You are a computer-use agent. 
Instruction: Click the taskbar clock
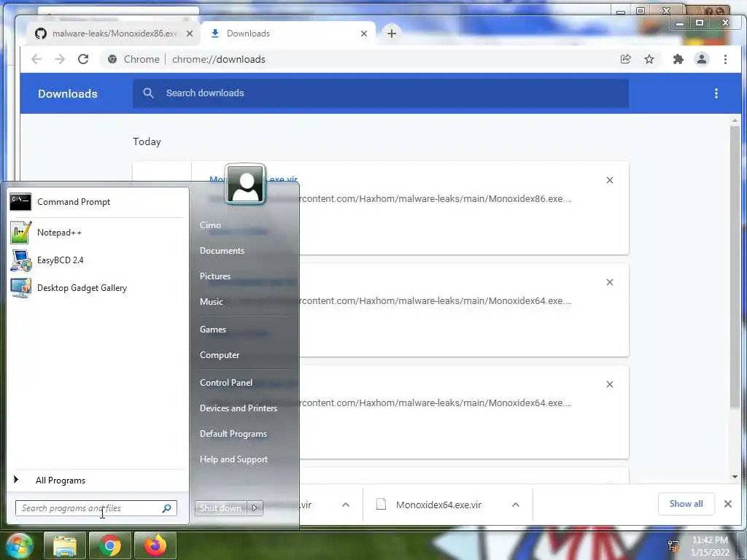pyautogui.click(x=710, y=546)
